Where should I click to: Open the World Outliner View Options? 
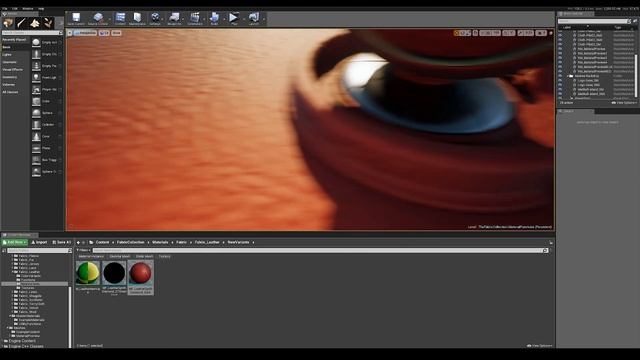click(x=624, y=103)
